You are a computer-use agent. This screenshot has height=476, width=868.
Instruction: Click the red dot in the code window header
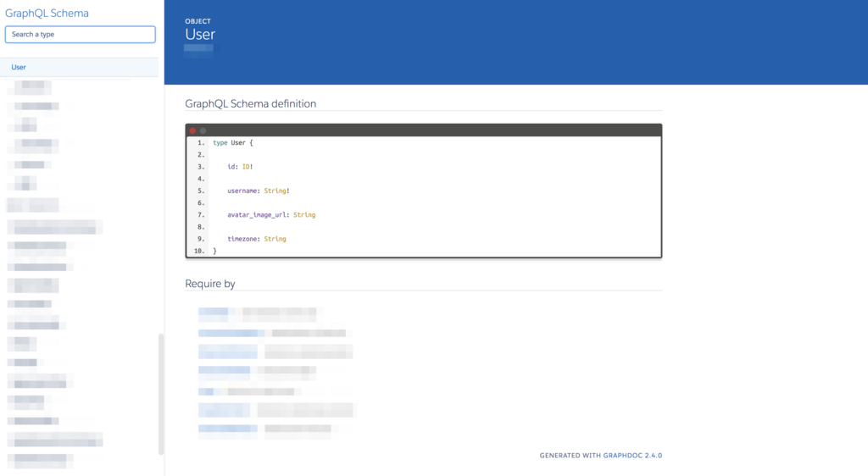[x=192, y=130]
